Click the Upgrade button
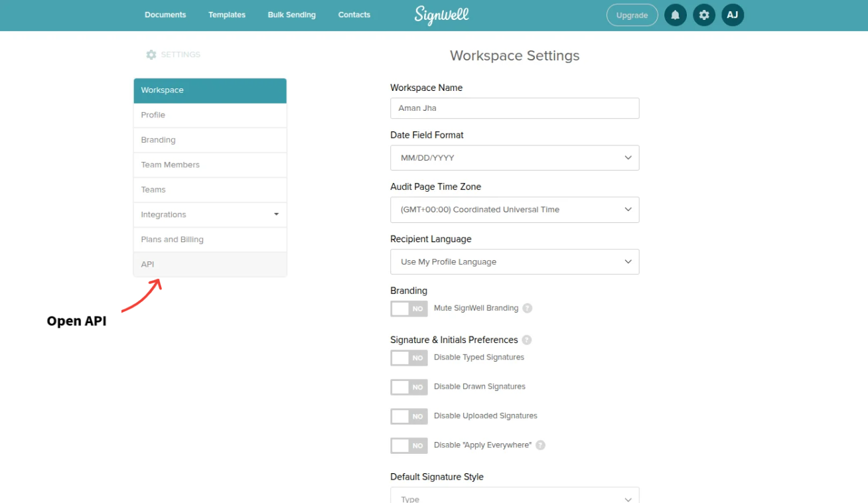Screen dimensions: 868x503 click(x=631, y=15)
